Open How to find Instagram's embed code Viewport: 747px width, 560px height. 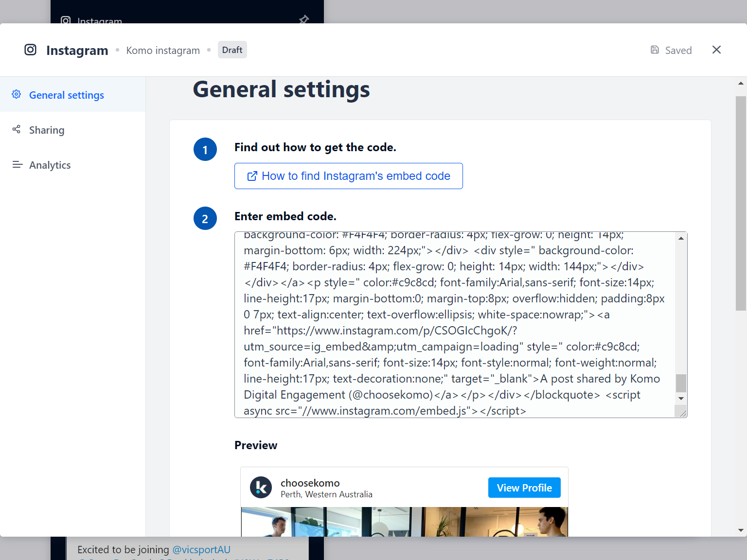pos(348,176)
